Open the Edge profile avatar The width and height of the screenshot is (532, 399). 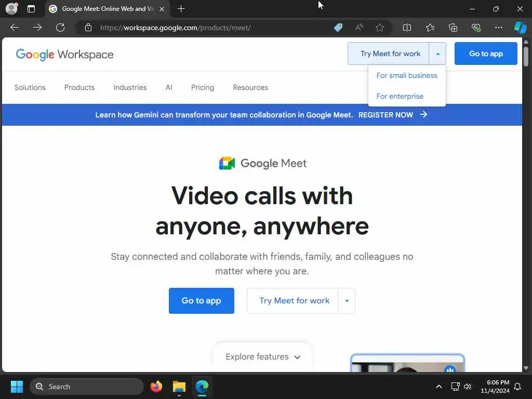click(12, 8)
